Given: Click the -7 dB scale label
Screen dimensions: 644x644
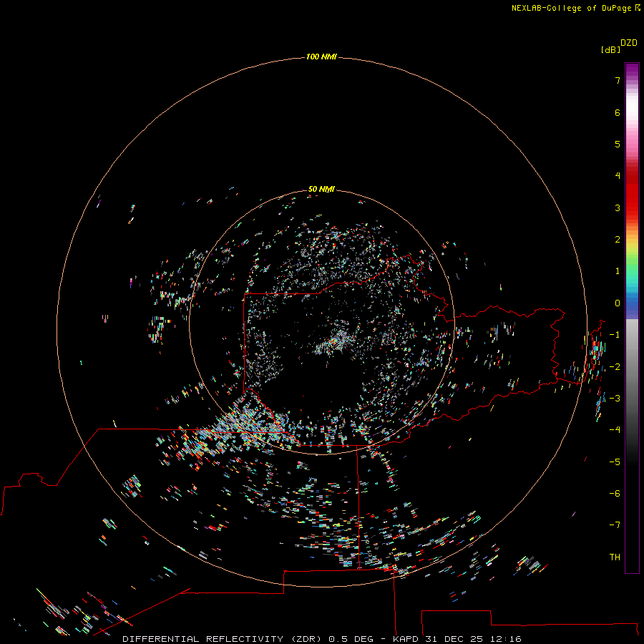Looking at the screenshot, I should [615, 525].
